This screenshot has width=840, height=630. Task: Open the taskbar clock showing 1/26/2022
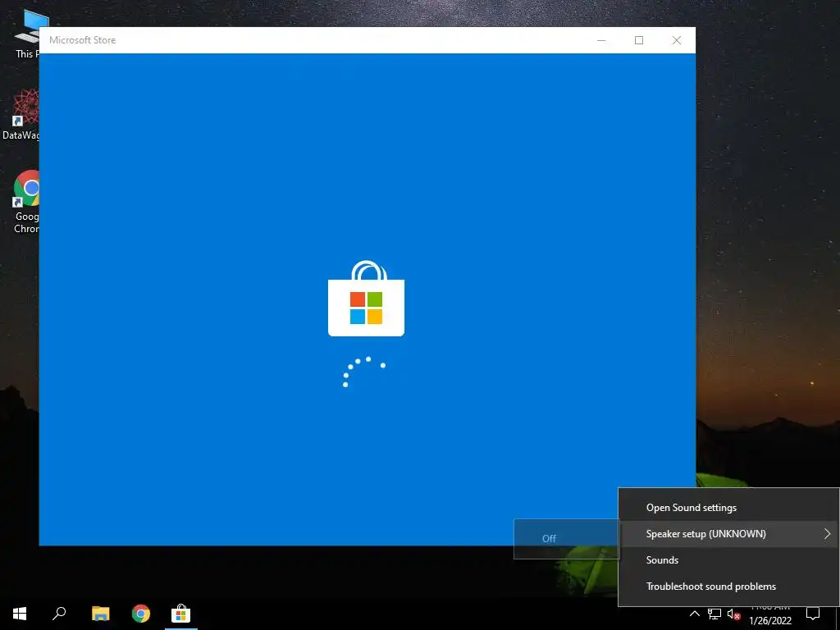[770, 614]
